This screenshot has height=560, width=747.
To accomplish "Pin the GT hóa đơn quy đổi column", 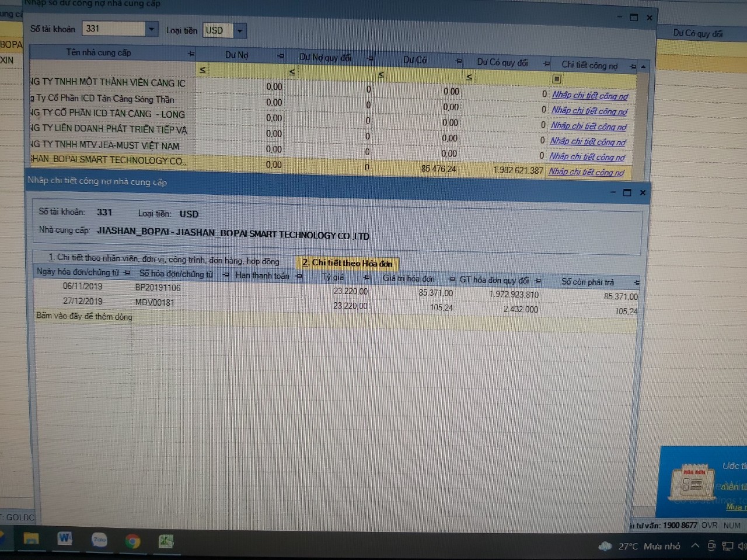I will pyautogui.click(x=538, y=281).
